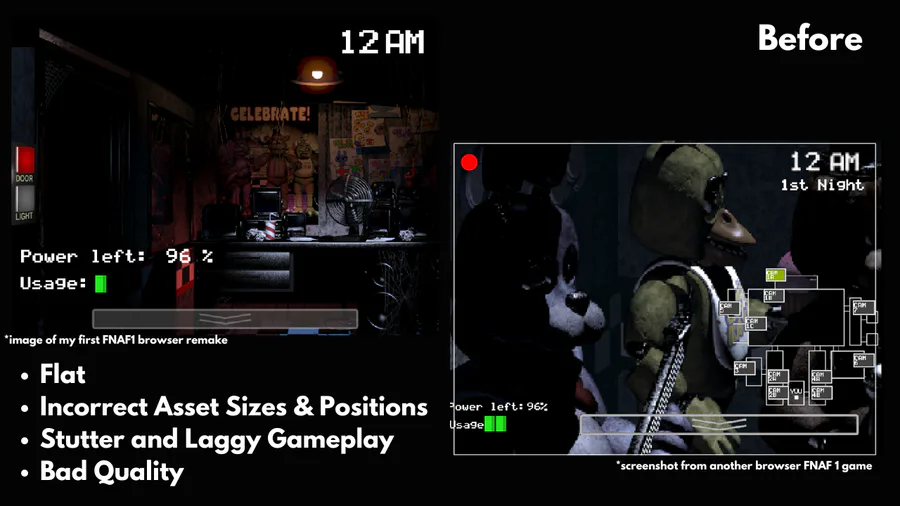Lower camera monitor via right flip bar

pyautogui.click(x=719, y=425)
